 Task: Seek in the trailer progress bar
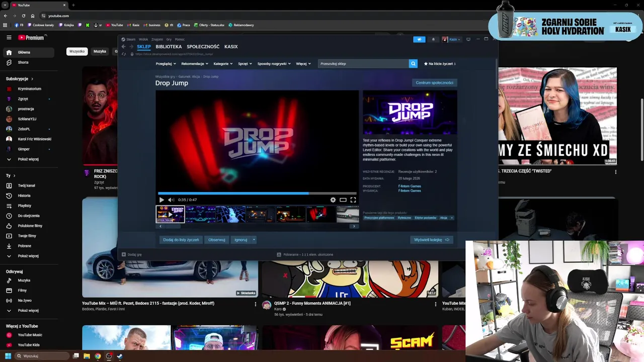tap(257, 193)
